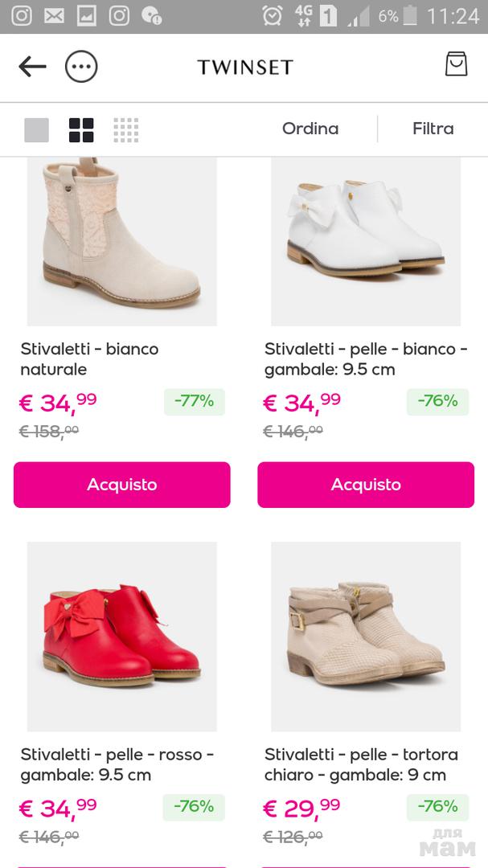The image size is (488, 868).
Task: Open the beige lace boot image
Action: tap(122, 241)
